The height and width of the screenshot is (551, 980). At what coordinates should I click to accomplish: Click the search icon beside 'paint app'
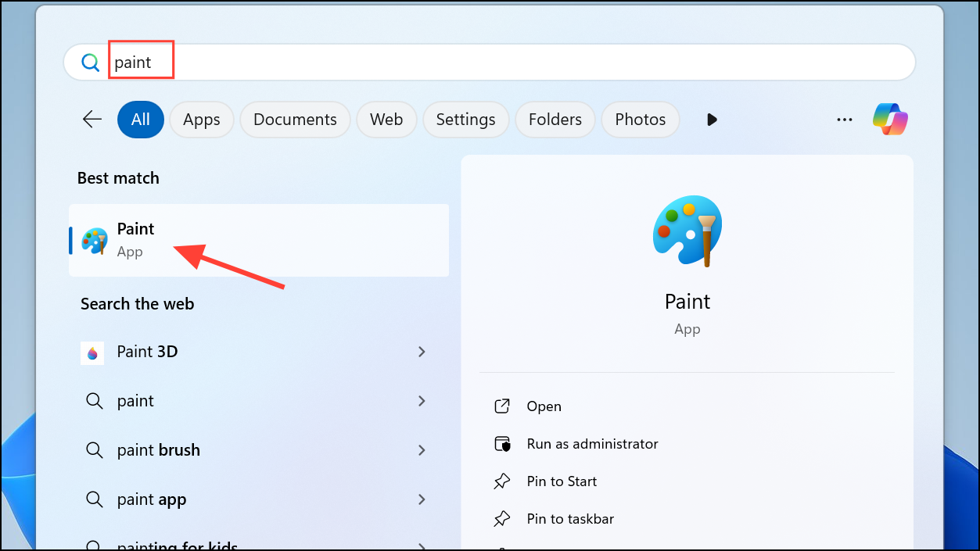[x=94, y=499]
